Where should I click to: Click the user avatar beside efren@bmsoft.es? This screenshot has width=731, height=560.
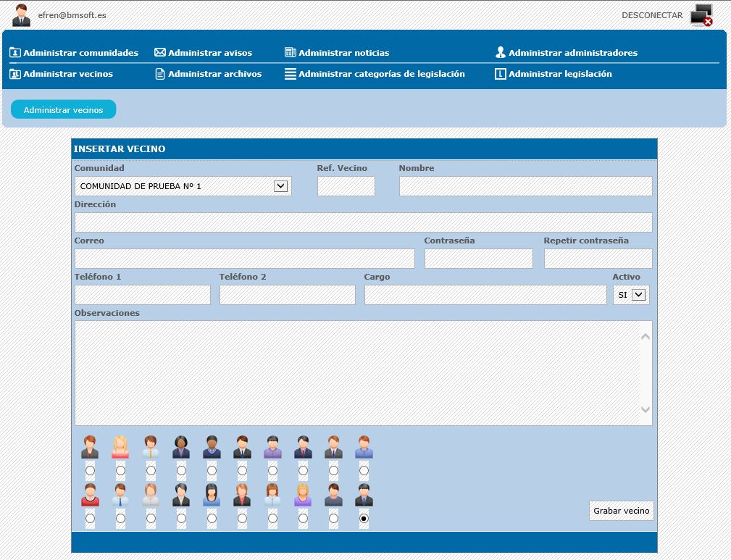point(21,15)
